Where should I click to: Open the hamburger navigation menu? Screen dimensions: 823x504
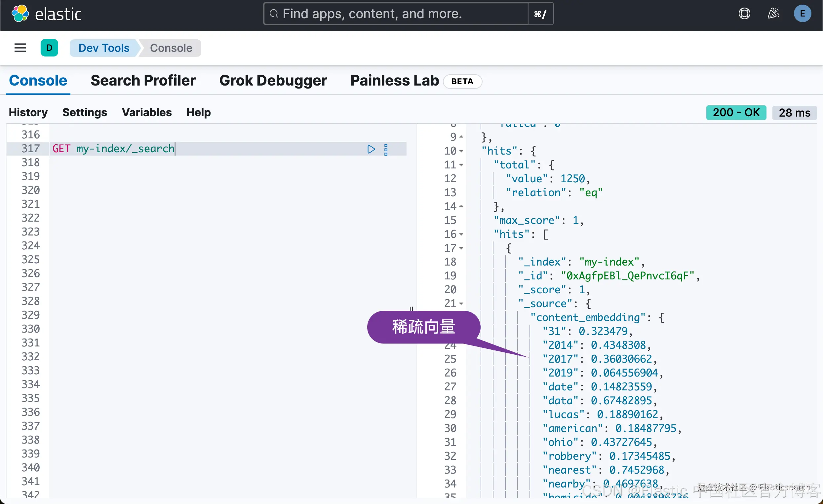[x=20, y=48]
